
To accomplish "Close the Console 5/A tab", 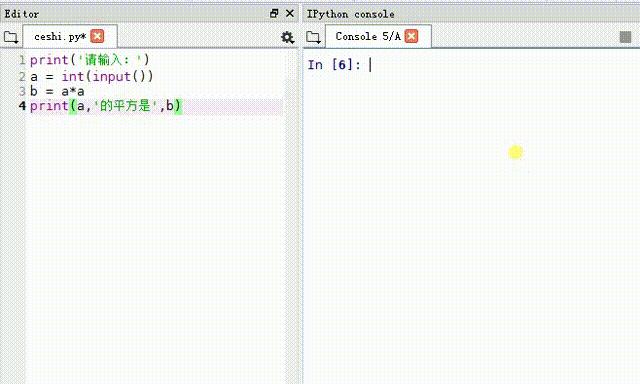I will (x=411, y=36).
